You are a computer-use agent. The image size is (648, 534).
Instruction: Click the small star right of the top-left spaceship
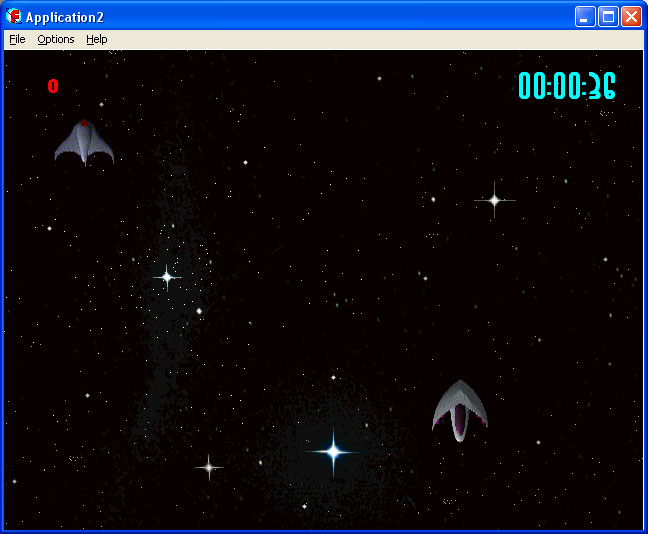245,162
